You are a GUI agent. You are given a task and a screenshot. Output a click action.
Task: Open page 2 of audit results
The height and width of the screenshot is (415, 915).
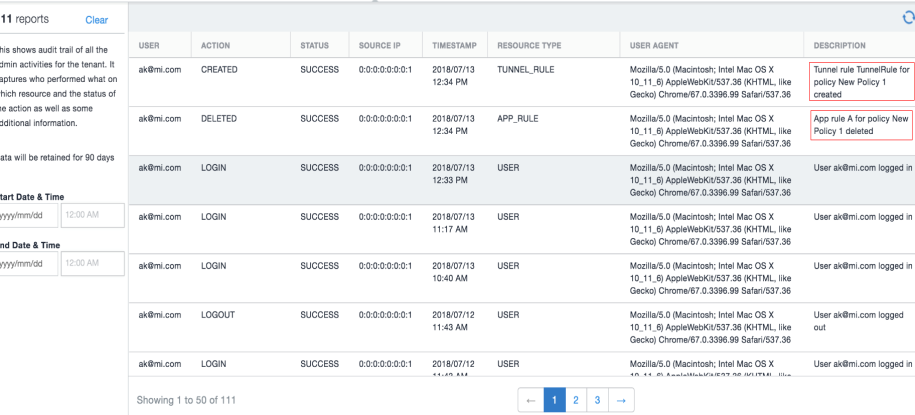[576, 400]
